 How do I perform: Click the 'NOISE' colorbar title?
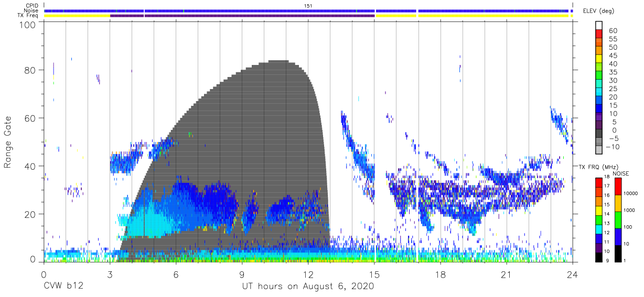[620, 173]
